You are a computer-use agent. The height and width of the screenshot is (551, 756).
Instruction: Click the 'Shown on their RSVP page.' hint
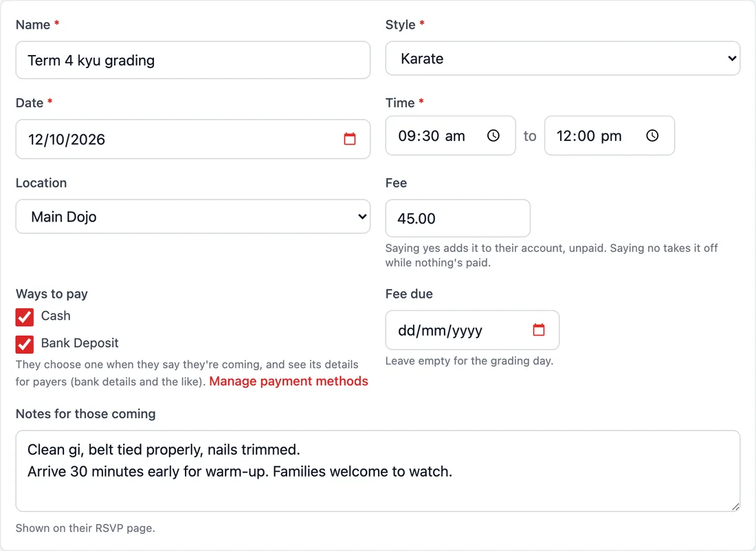click(x=85, y=528)
